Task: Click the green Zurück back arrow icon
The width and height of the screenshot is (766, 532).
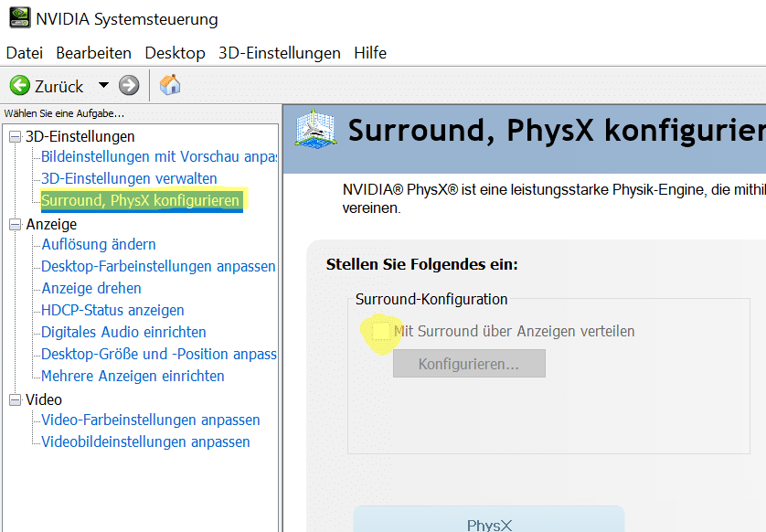Action: [20, 86]
